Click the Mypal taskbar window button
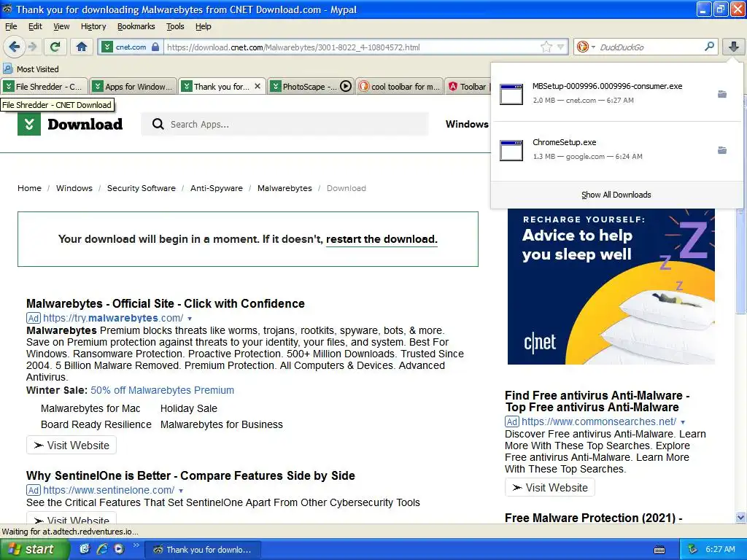The height and width of the screenshot is (560, 747). click(x=203, y=550)
